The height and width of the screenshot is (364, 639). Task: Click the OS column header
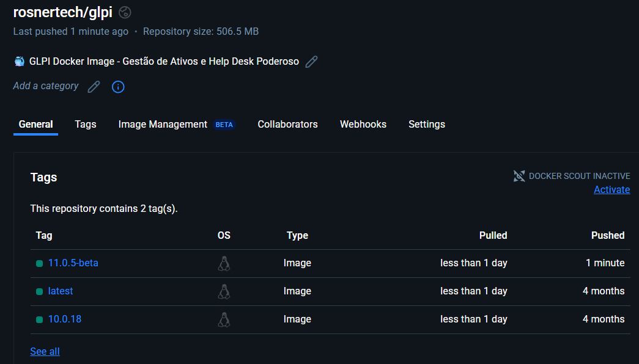224,235
